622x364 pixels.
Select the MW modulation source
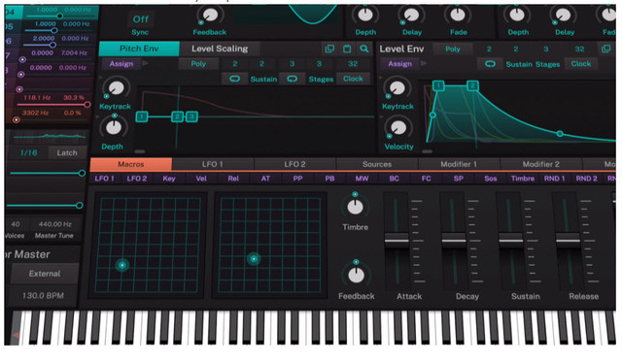pyautogui.click(x=362, y=179)
